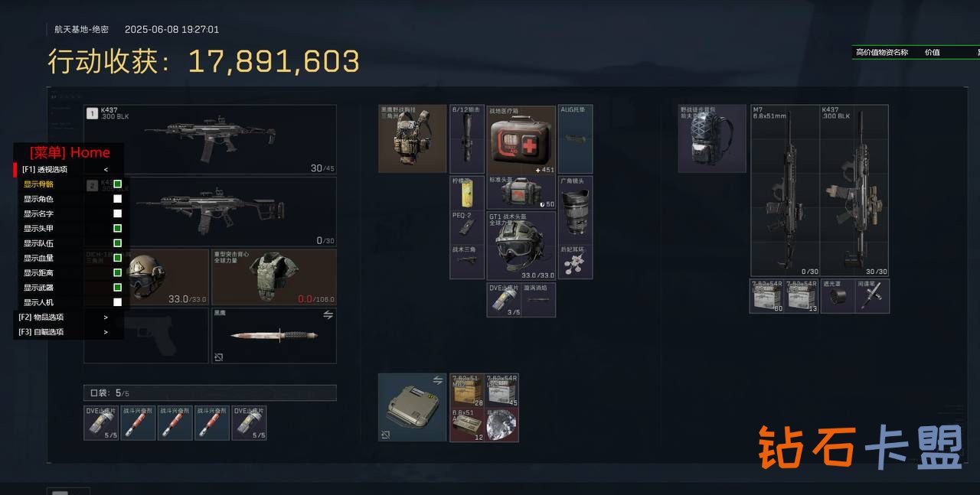Select the heavy assault vest armor
980x495 pixels.
tap(274, 277)
